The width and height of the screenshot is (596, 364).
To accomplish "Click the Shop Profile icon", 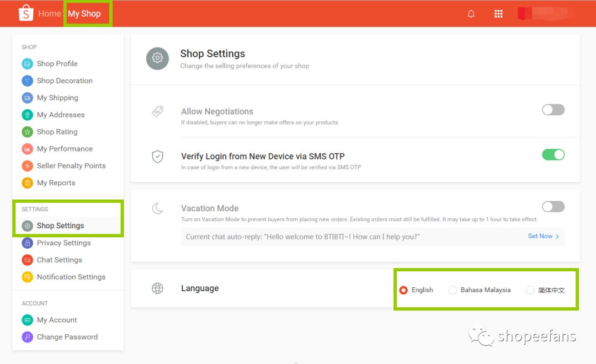I will [x=28, y=64].
